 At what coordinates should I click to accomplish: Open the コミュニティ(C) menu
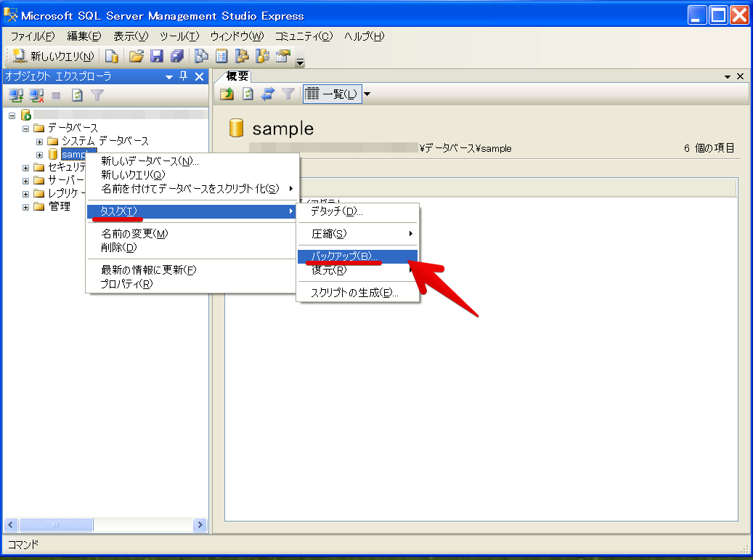[x=304, y=36]
